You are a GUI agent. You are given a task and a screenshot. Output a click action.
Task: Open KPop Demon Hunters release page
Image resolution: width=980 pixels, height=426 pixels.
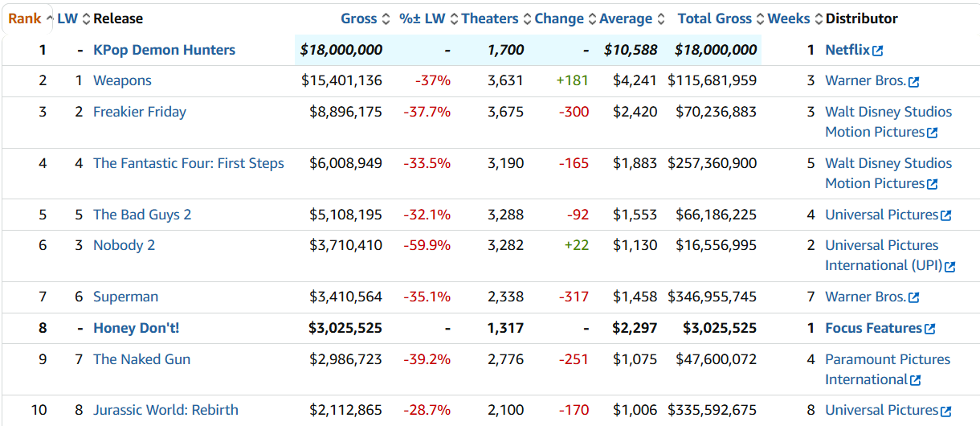tap(164, 50)
